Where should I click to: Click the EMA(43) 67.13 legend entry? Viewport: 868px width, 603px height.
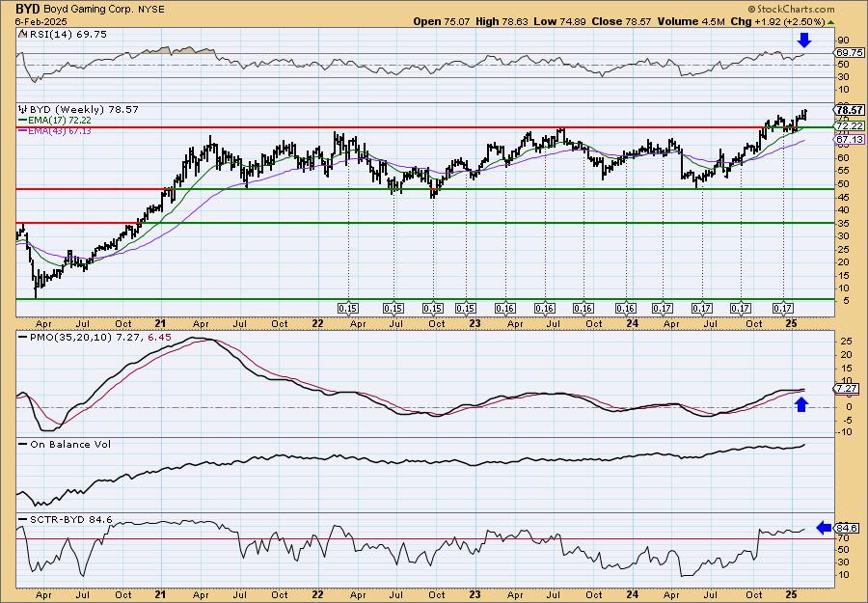[x=55, y=130]
